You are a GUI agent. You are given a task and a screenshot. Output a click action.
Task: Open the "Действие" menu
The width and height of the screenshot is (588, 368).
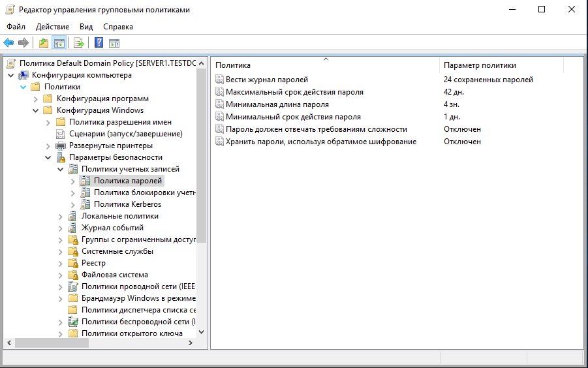coord(52,27)
